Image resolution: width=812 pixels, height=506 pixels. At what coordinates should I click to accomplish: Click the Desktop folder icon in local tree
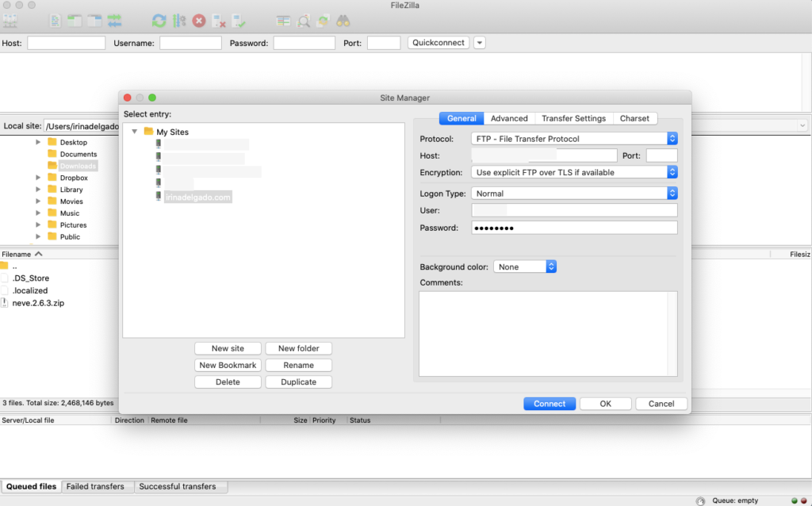(52, 141)
